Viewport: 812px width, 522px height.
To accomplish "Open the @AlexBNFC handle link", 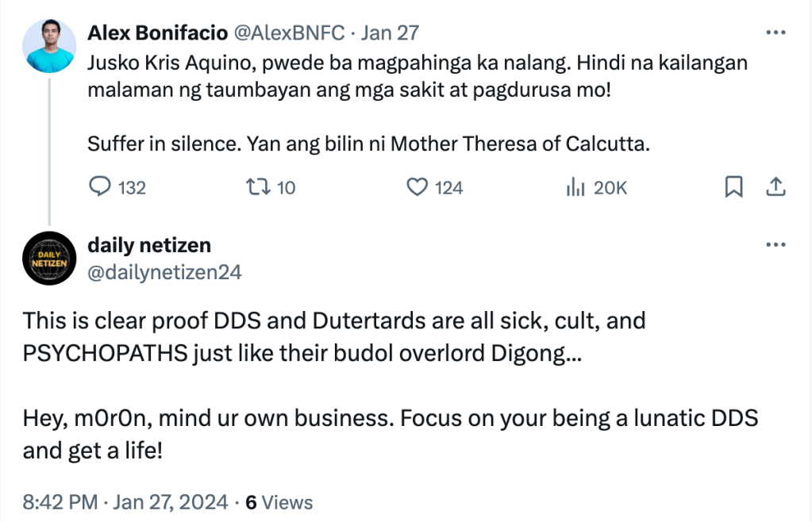I will [x=288, y=33].
